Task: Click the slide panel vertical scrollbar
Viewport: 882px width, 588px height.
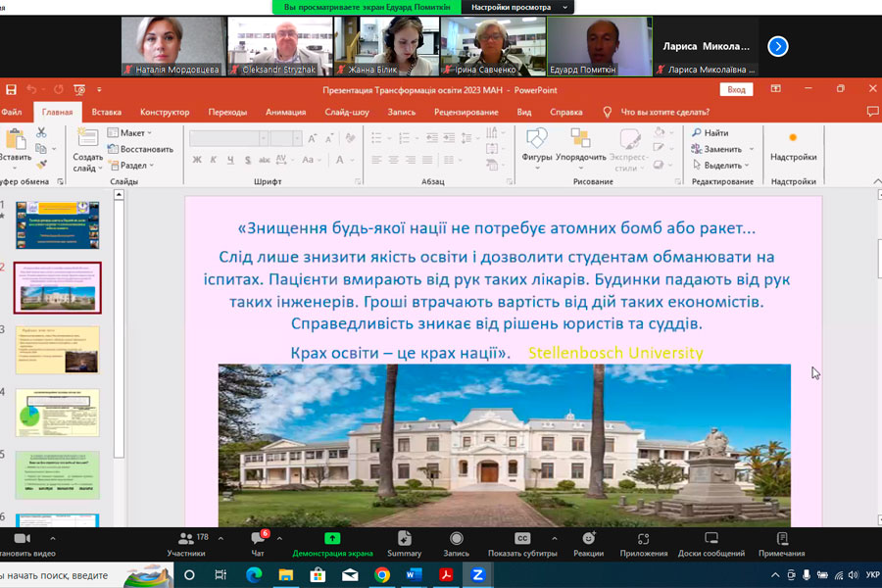Action: click(x=119, y=326)
